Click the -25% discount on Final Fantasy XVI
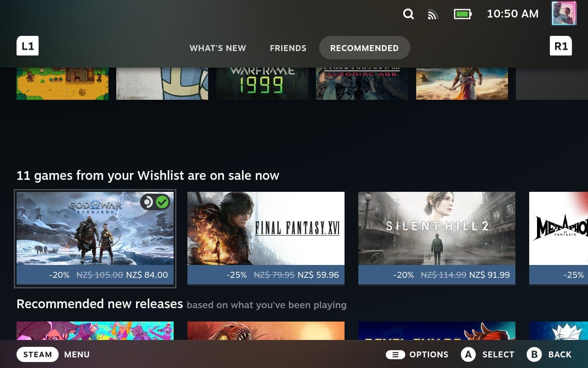The width and height of the screenshot is (588, 368). [237, 275]
